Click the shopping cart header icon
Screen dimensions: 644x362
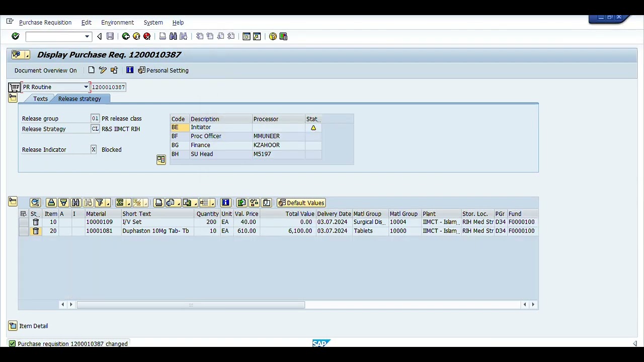coord(14,87)
